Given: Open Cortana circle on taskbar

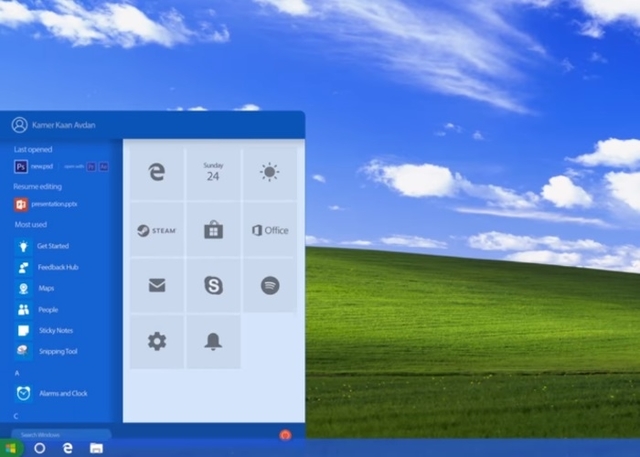Looking at the screenshot, I should point(40,448).
